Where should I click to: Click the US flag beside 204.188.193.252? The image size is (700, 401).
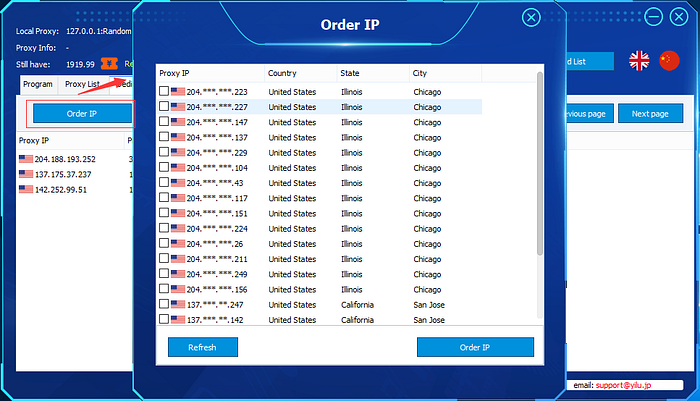coord(26,159)
